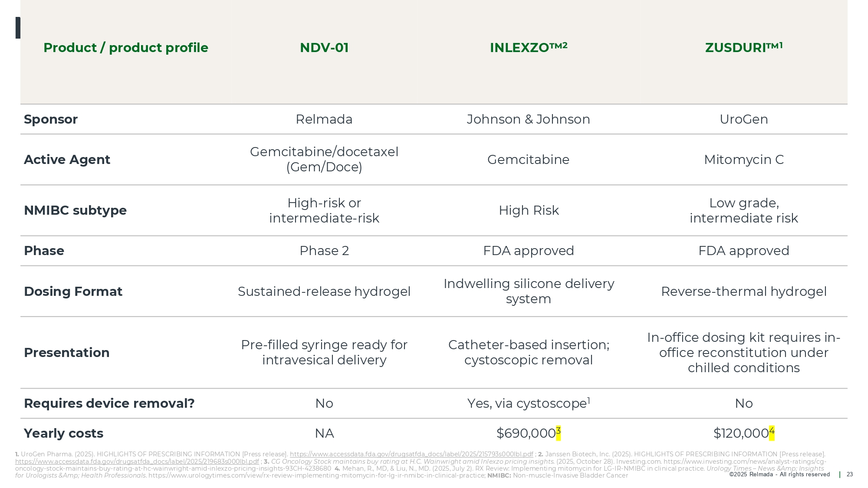This screenshot has height=488, width=868.
Task: Click the "Yes, via cystoscope" cell
Action: coord(527,403)
